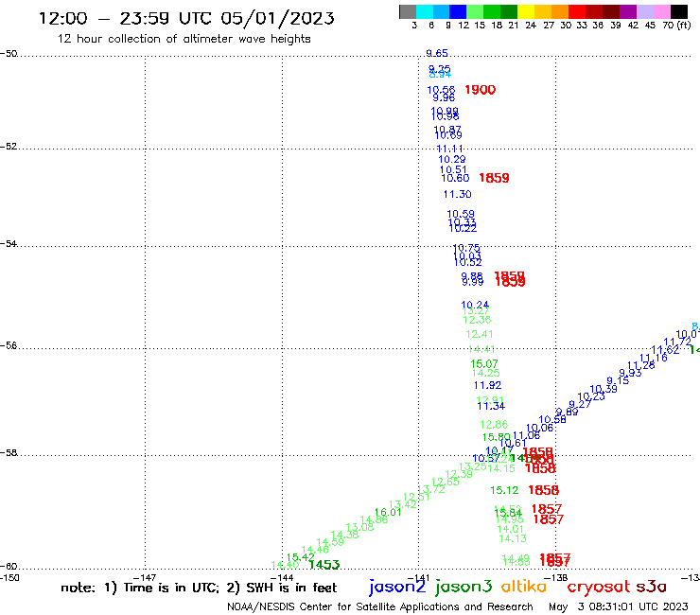
Task: Click the cyan swatch in the wave height legend
Action: [425, 11]
